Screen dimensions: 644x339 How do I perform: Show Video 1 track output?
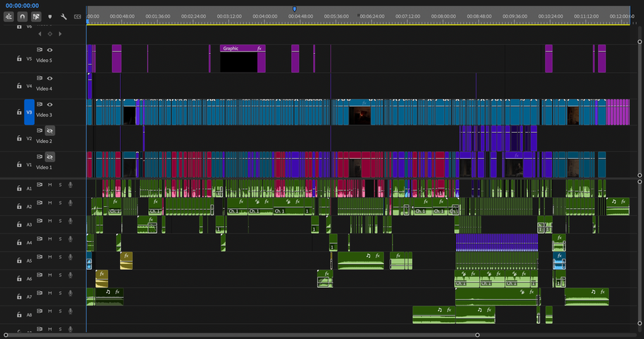(x=50, y=157)
